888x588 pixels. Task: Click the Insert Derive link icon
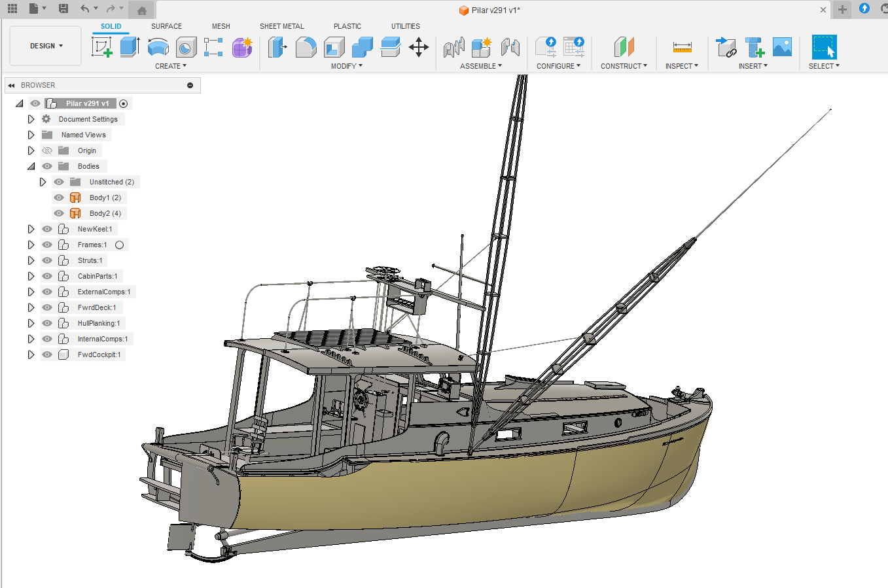(x=726, y=47)
